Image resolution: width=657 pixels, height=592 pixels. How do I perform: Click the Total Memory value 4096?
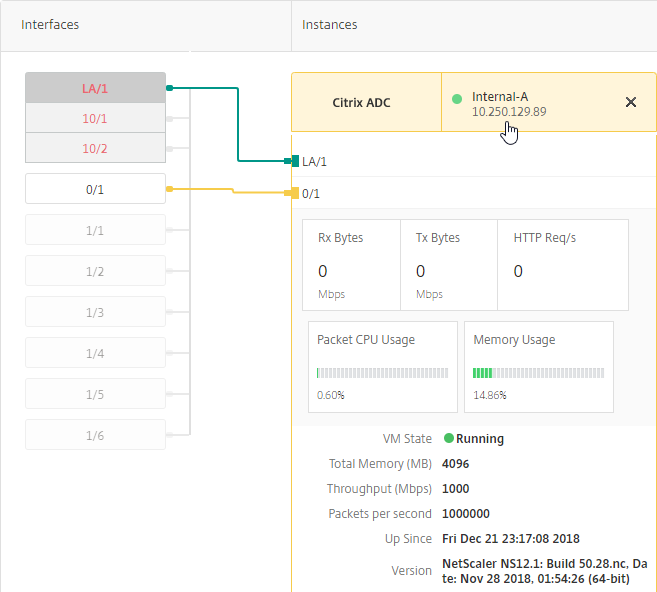pyautogui.click(x=455, y=464)
